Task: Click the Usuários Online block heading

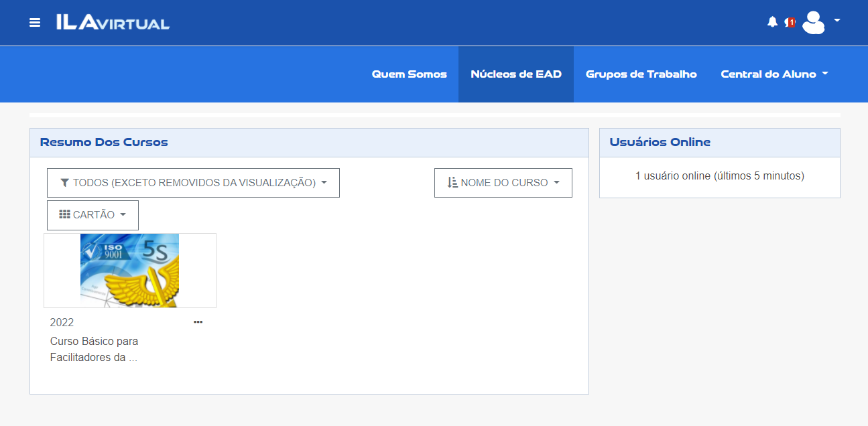Action: coord(660,142)
